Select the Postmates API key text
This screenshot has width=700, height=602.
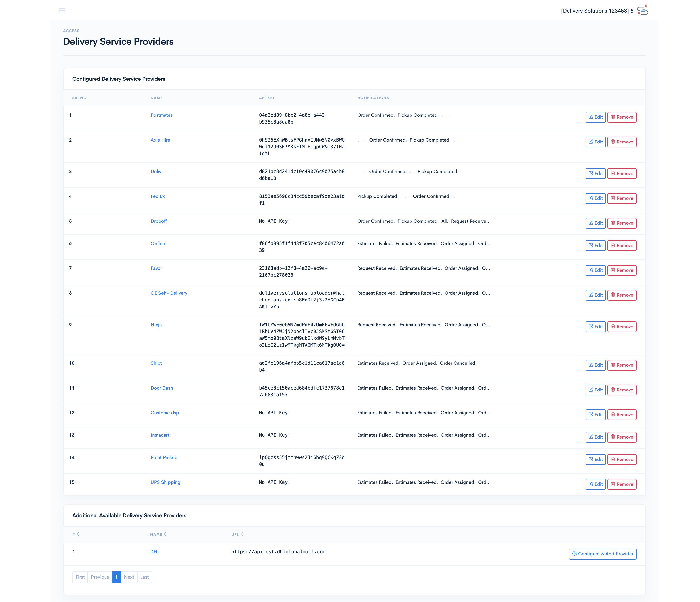tap(293, 119)
